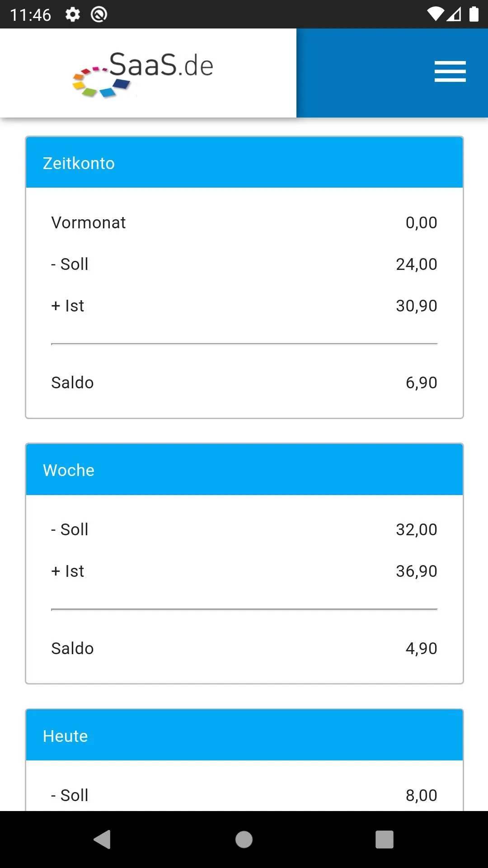Image resolution: width=488 pixels, height=868 pixels.
Task: Tap the battery status icon
Action: click(x=474, y=14)
